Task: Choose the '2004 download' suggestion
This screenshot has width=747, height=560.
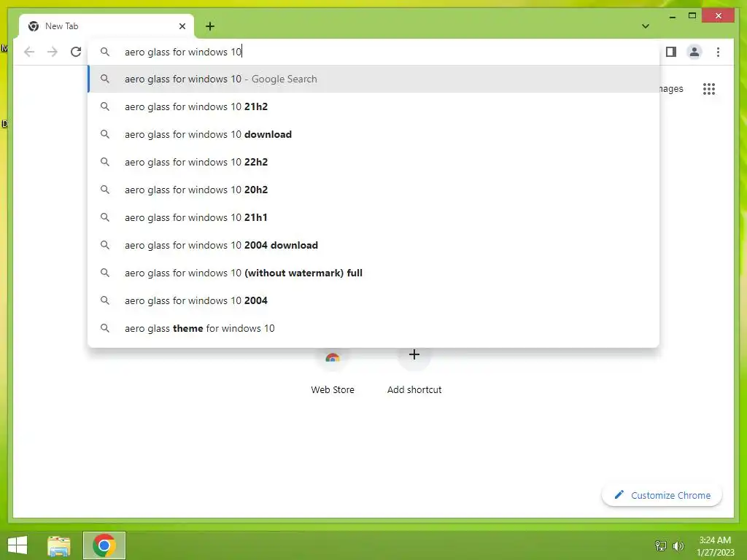Action: coord(373,245)
